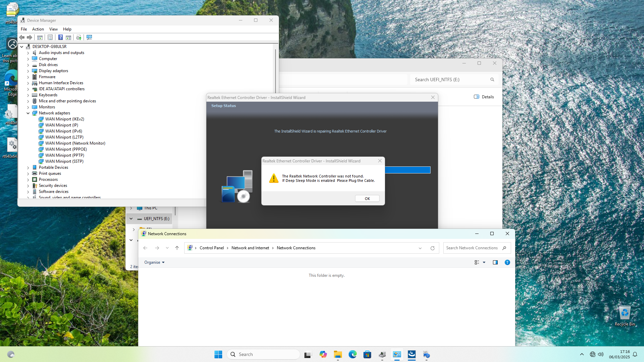Viewport: 644px width, 362px height.
Task: Click Scan for hardware changes toolbar icon
Action: click(x=89, y=37)
